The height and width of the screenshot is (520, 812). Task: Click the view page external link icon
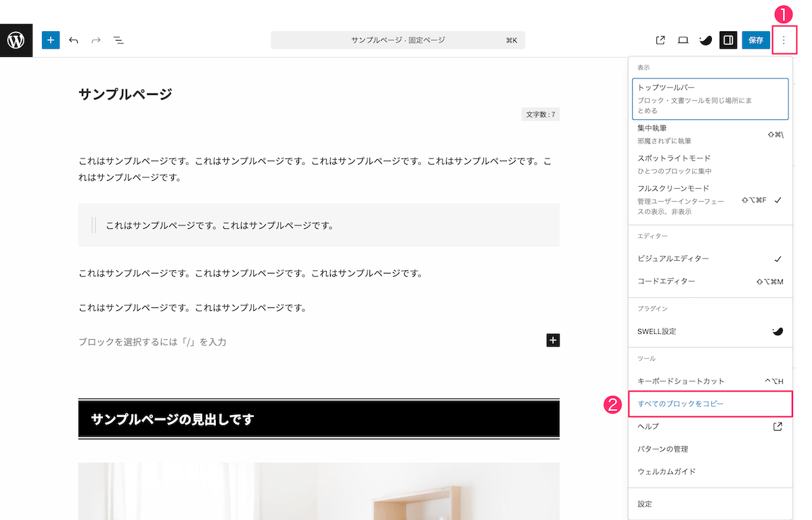pyautogui.click(x=660, y=40)
